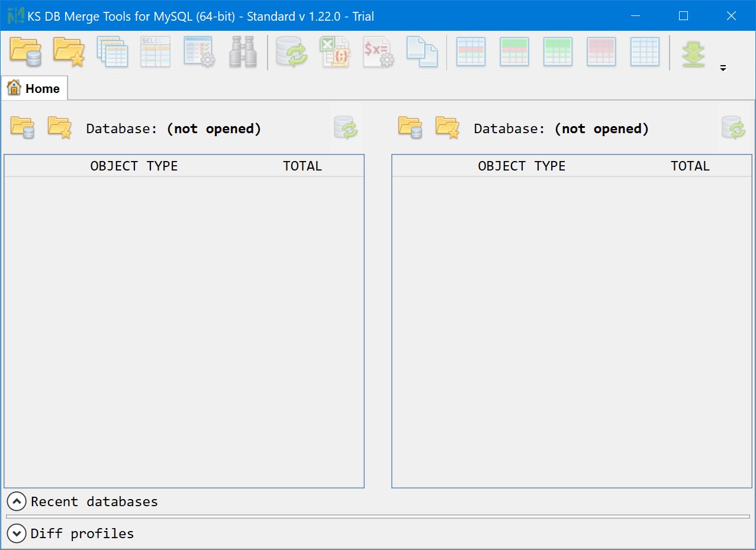Screen dimensions: 756x550
Task: Close the KS DB Merge Tools window
Action: [731, 16]
